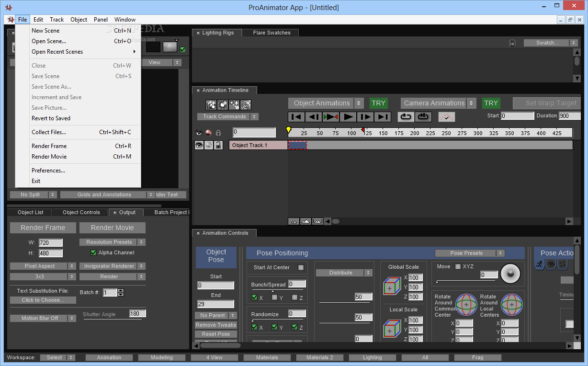588x366 pixels.
Task: Enable the Move XYZ checkbox
Action: [458, 266]
